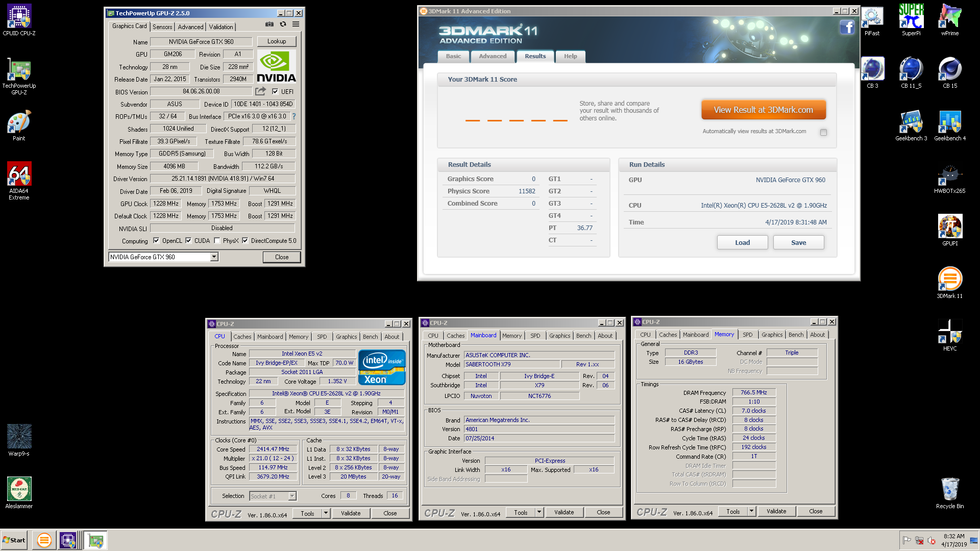Viewport: 980px width, 551px height.
Task: Click the Windows Start button
Action: (14, 540)
